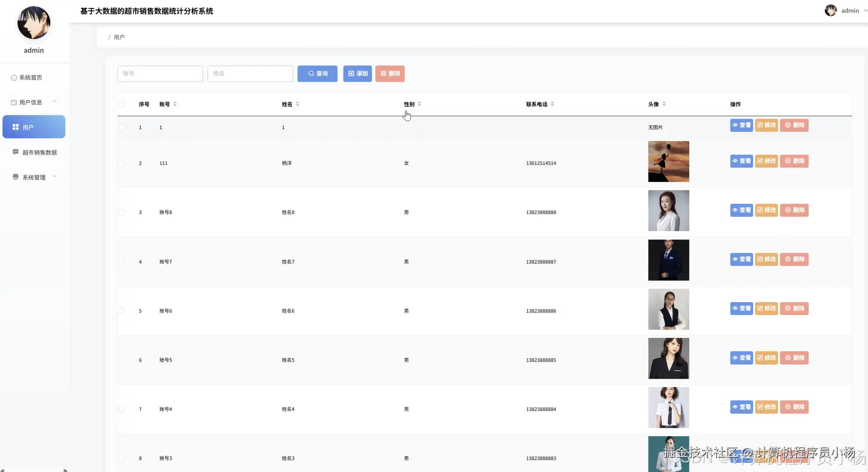Delete the 账号4 row

[794, 407]
